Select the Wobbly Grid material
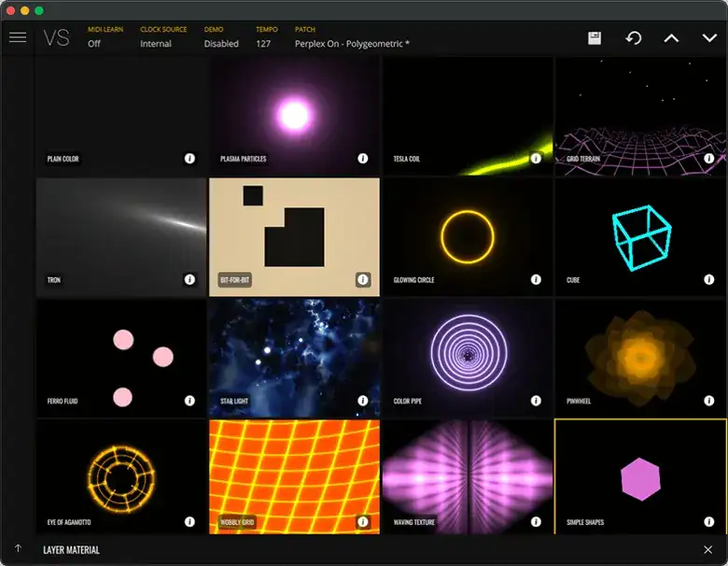Screen dimensions: 728x566 click(x=294, y=476)
